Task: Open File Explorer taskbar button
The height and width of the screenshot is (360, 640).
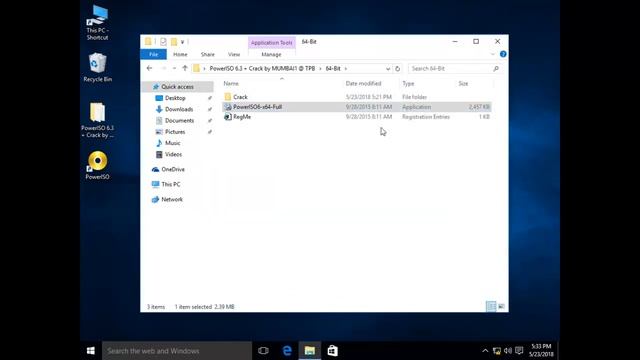Action: pyautogui.click(x=310, y=351)
